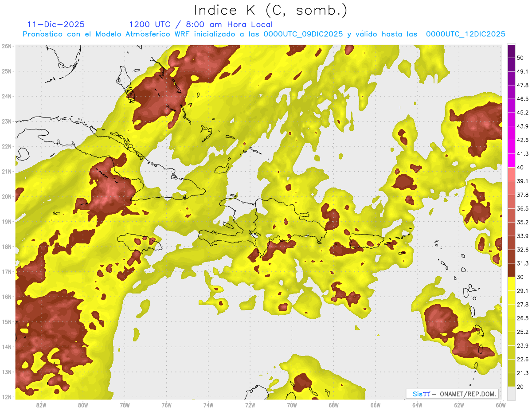
Task: Click the latitude label "14N"
Action: (7, 347)
